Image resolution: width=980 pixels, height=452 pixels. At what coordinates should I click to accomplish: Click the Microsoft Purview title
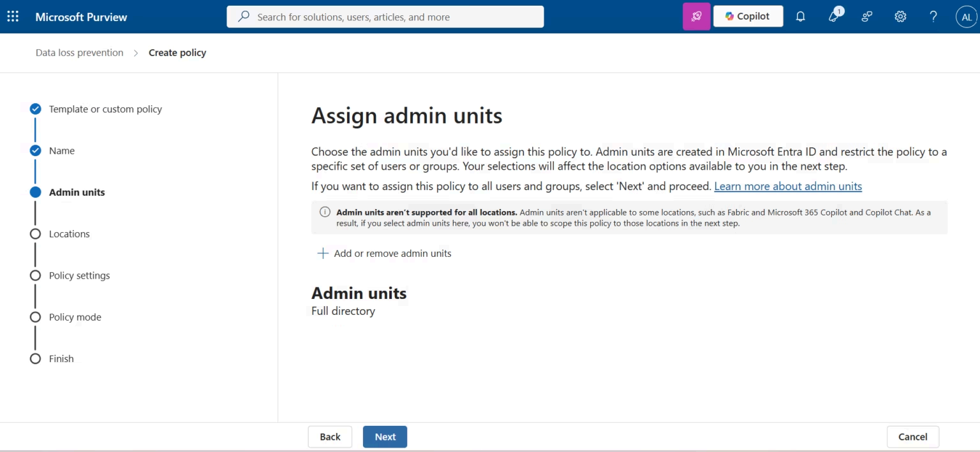coord(81,17)
